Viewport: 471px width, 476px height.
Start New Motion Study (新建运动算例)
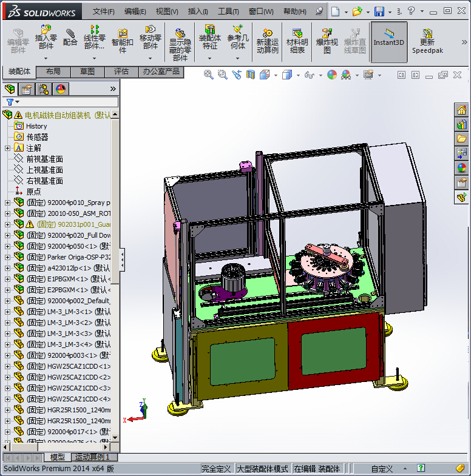click(x=268, y=41)
